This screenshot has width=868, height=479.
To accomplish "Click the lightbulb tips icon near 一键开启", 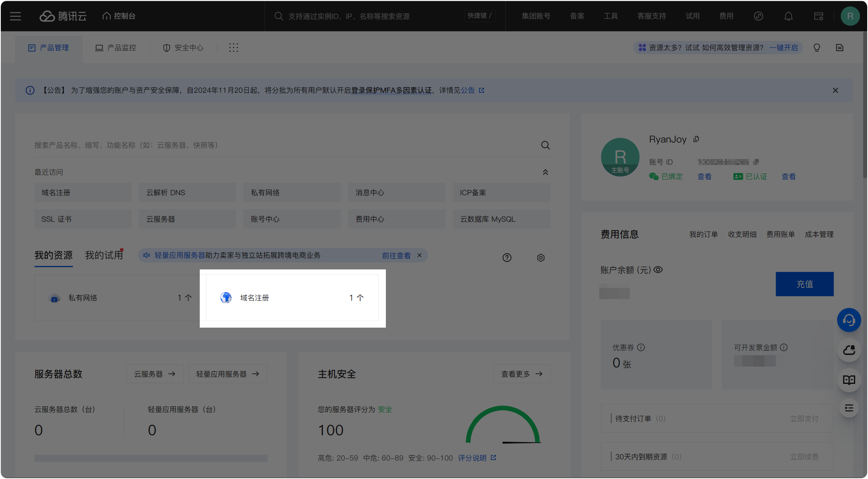I will pos(817,47).
